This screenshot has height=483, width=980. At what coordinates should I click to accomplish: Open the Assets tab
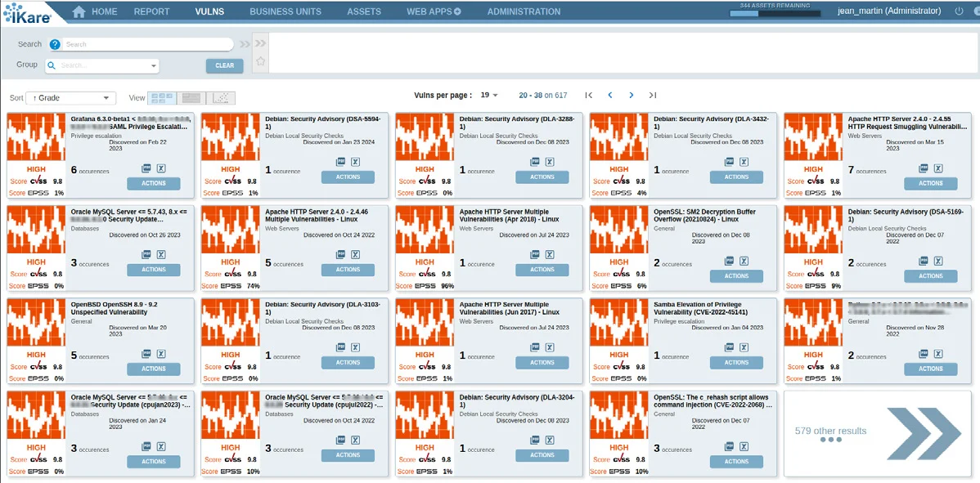tap(364, 11)
